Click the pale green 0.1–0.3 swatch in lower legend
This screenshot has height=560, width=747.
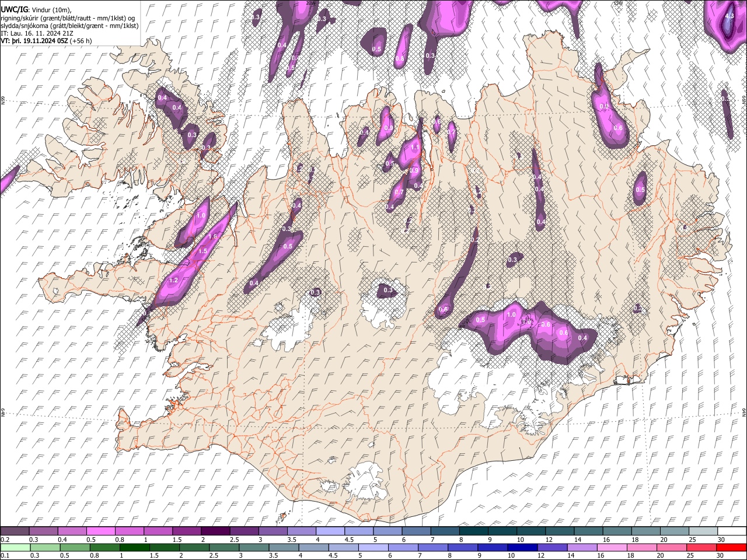[x=15, y=547]
